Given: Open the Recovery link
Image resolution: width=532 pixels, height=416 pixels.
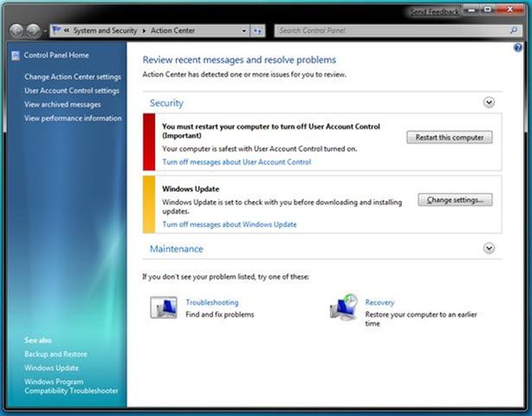Looking at the screenshot, I should (380, 302).
